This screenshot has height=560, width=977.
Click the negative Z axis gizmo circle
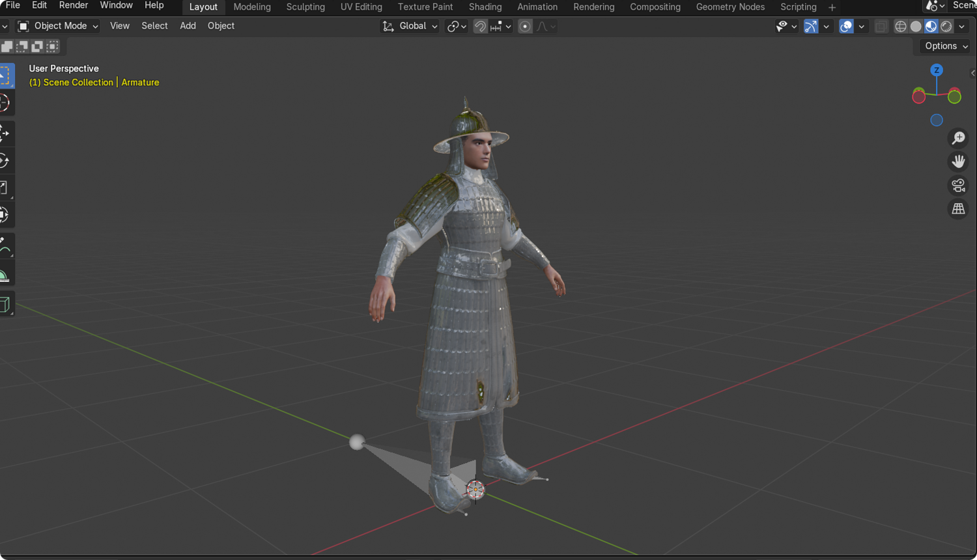[937, 120]
